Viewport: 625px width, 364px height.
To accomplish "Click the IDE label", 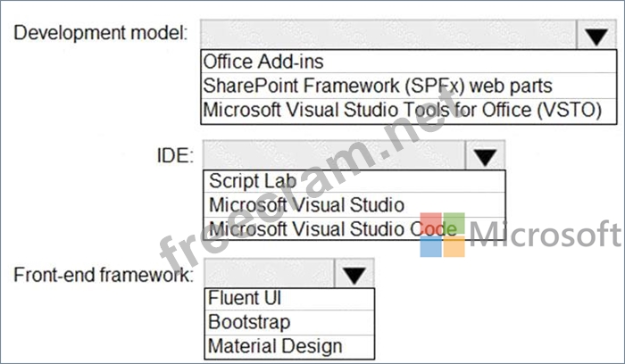I will tap(175, 156).
